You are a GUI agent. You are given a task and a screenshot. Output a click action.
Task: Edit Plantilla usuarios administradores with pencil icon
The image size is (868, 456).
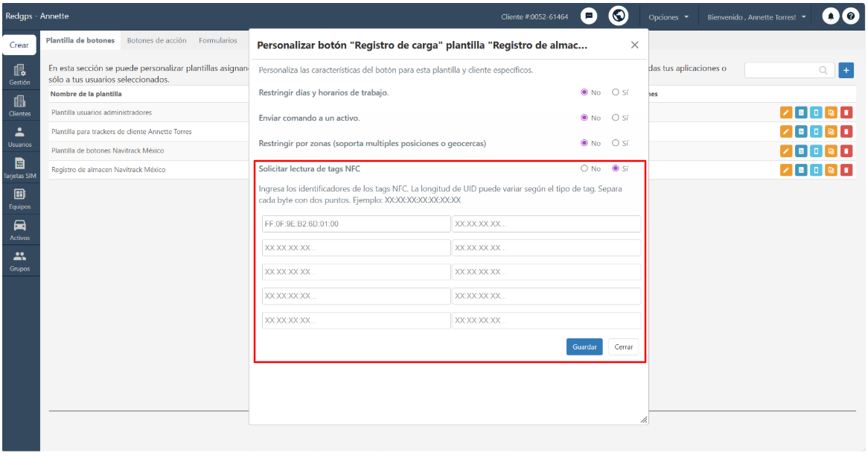785,113
